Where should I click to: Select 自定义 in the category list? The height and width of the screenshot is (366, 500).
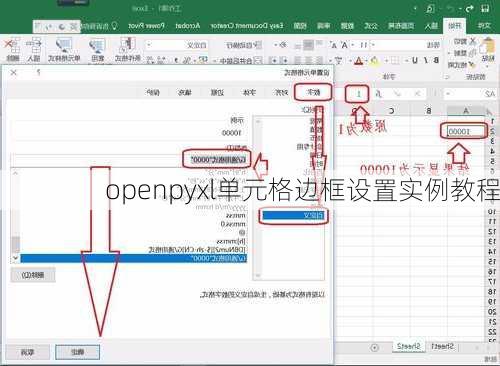tap(293, 215)
